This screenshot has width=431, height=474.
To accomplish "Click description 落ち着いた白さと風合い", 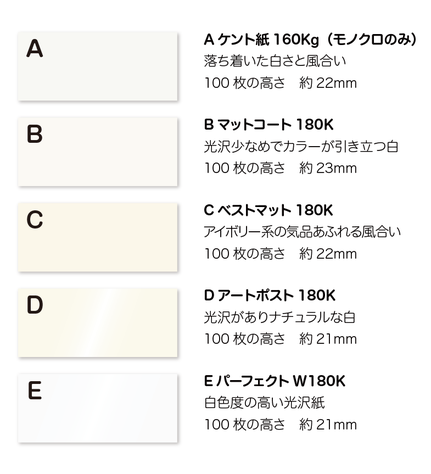I will pos(275,61).
